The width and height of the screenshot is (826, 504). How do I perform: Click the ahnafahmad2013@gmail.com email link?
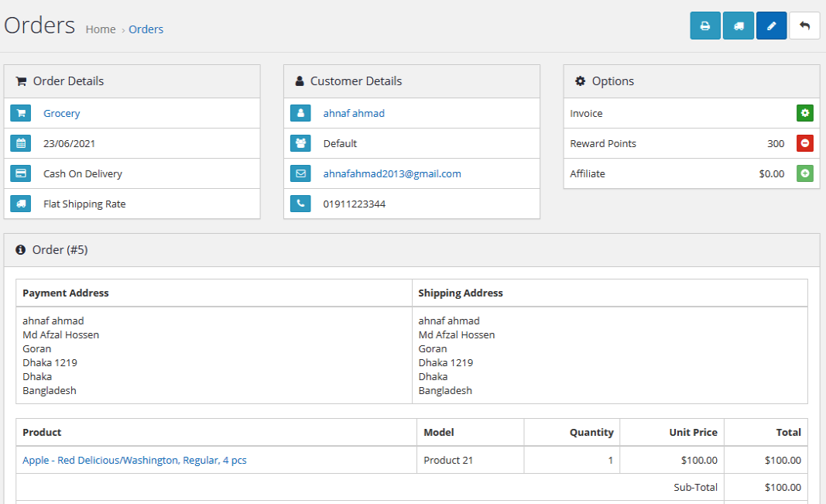tap(392, 173)
